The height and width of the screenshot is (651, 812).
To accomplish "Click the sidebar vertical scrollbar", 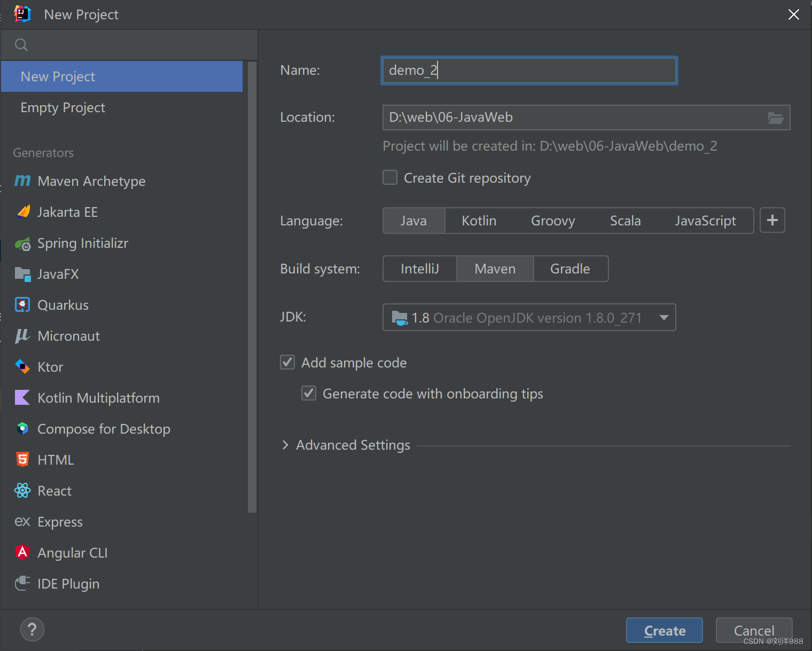I will point(252,287).
